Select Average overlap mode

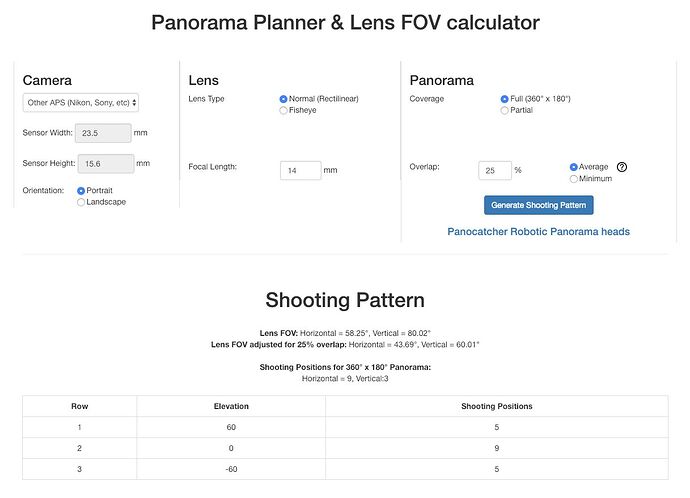[573, 167]
